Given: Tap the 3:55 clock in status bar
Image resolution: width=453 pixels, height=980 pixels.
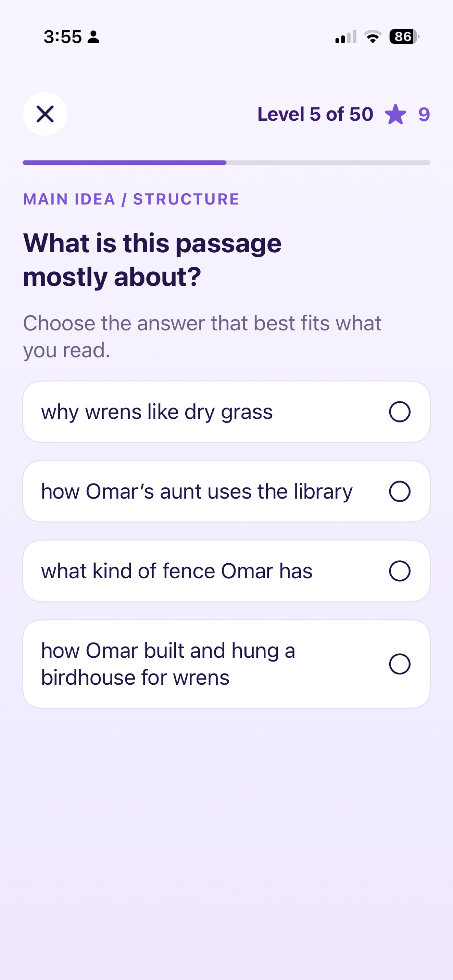Looking at the screenshot, I should point(63,37).
